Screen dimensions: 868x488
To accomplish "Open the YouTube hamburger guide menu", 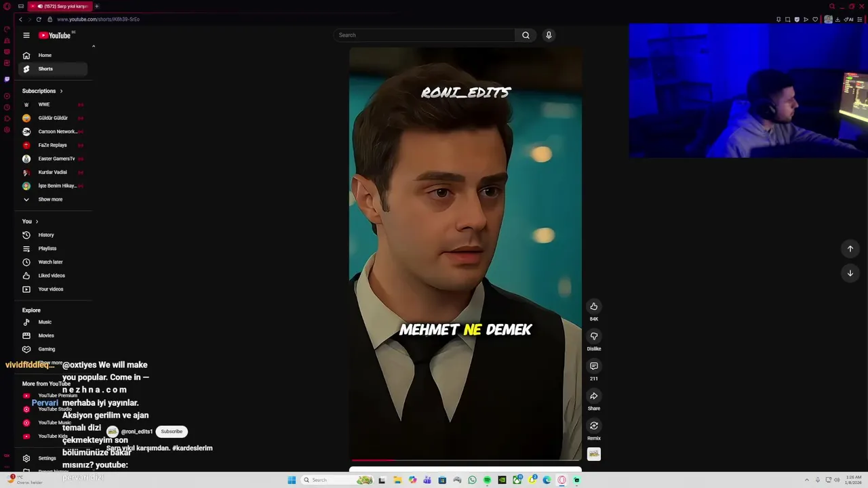I will click(26, 35).
